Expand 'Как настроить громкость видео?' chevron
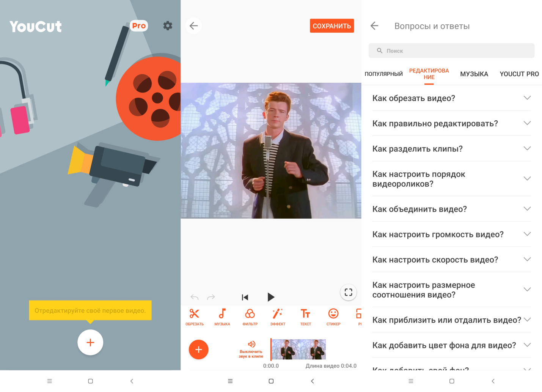Viewport: 542px width, 392px height. coord(527,234)
